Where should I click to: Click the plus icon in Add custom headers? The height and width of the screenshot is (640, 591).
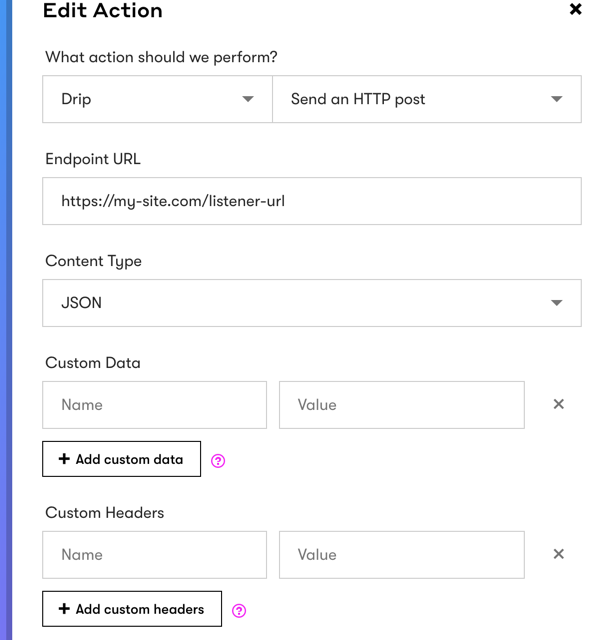coord(64,609)
